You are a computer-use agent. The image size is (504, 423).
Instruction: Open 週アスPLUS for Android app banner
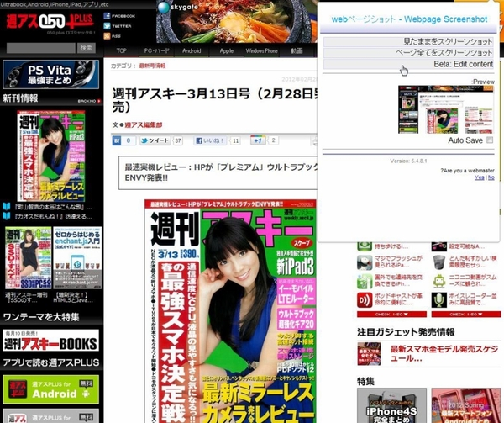tap(50, 389)
